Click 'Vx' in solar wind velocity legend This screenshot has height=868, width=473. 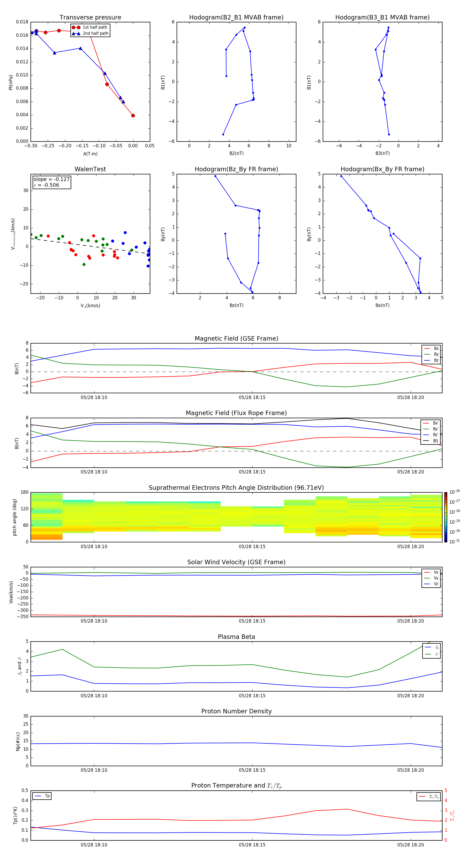pos(436,572)
